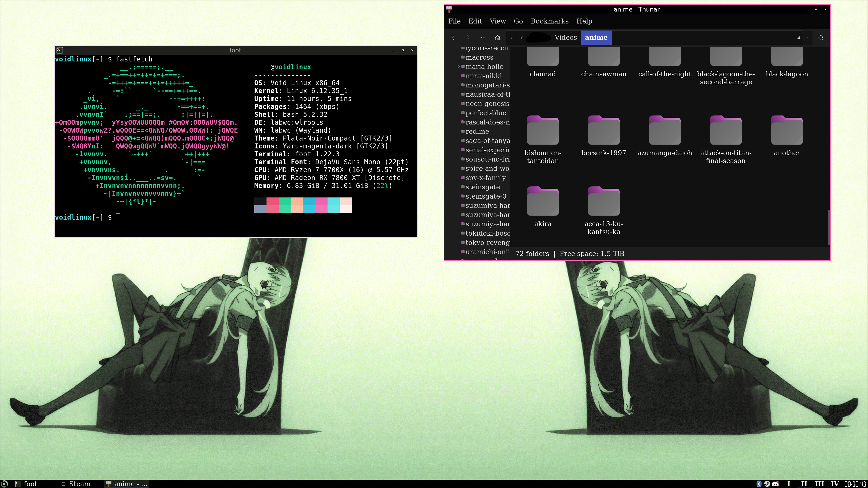
Task: Open Thunar search
Action: [821, 38]
